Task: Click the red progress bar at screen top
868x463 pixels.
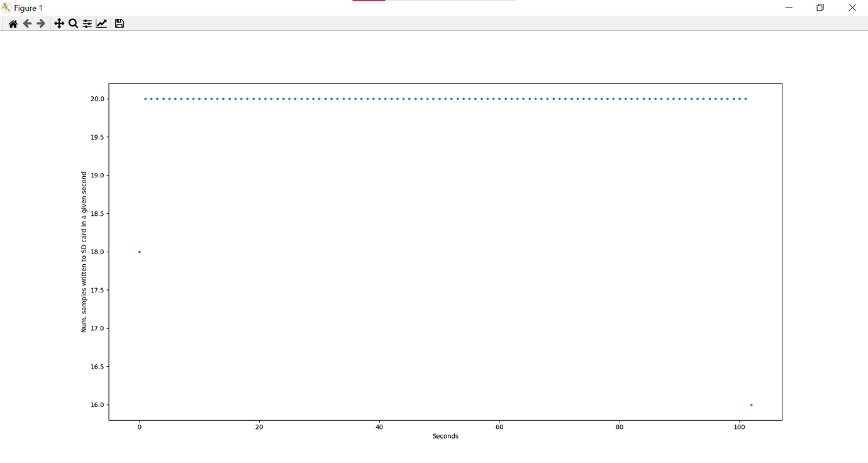Action: (x=369, y=2)
